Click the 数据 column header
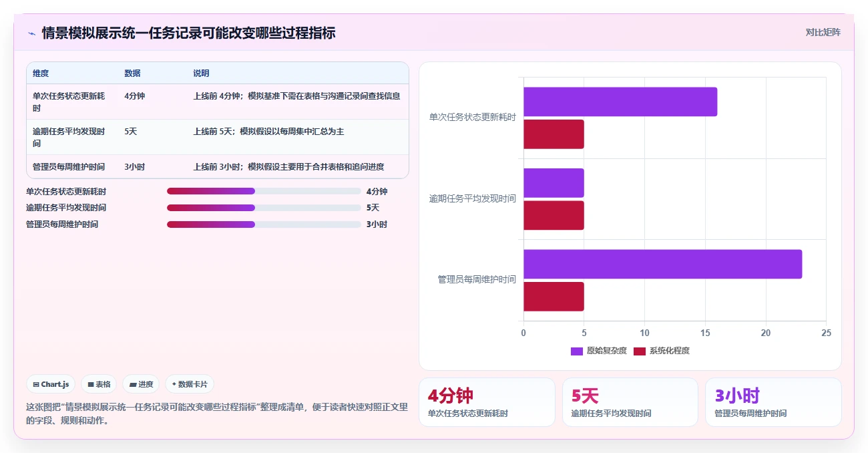This screenshot has height=453, width=868. pyautogui.click(x=132, y=73)
